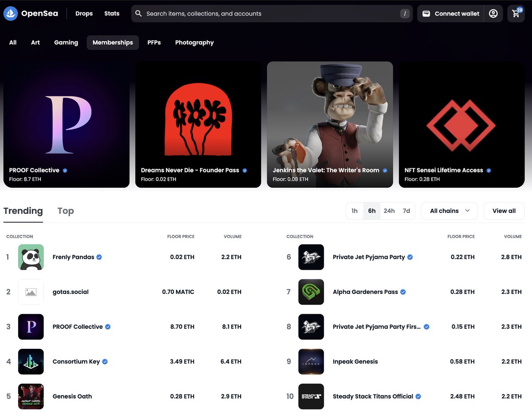Screen dimensions: 532x419
Task: Click the search items input field
Action: click(x=272, y=14)
